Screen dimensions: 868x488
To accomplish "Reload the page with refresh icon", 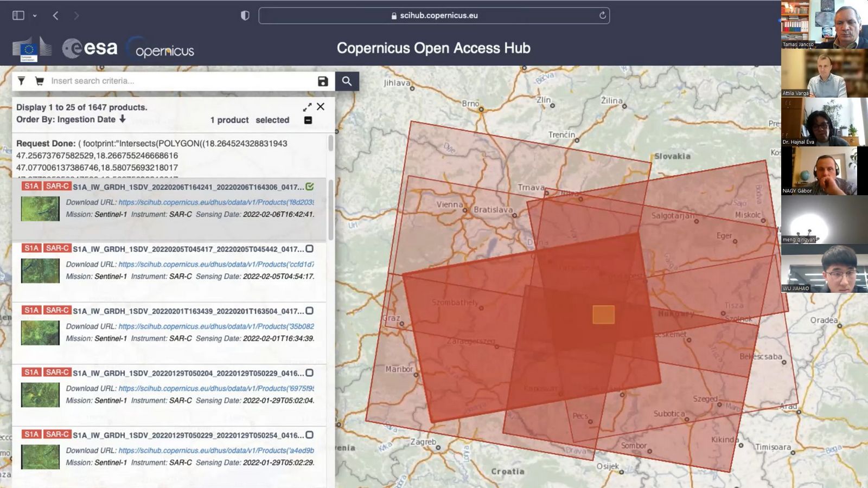I will coord(602,15).
